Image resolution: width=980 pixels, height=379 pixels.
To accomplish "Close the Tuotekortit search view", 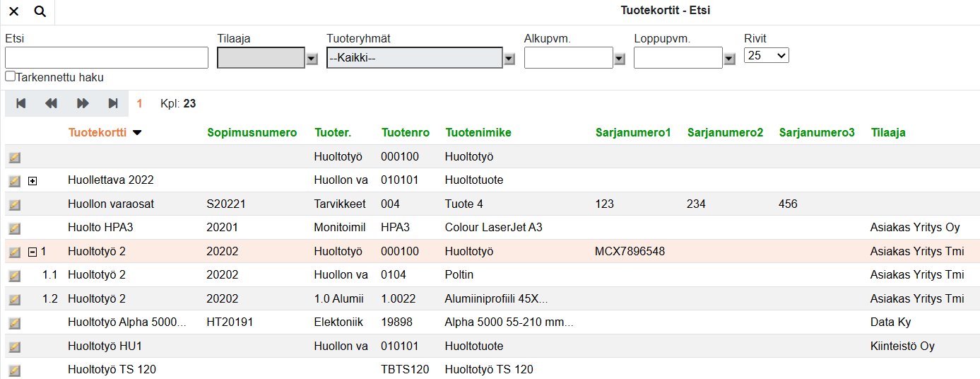I will pyautogui.click(x=14, y=11).
